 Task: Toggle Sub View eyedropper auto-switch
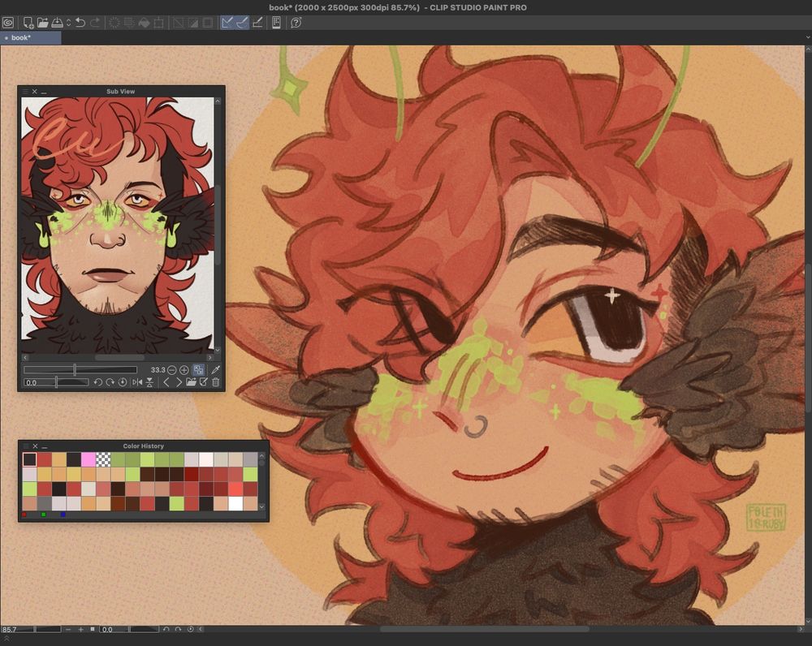[x=216, y=369]
